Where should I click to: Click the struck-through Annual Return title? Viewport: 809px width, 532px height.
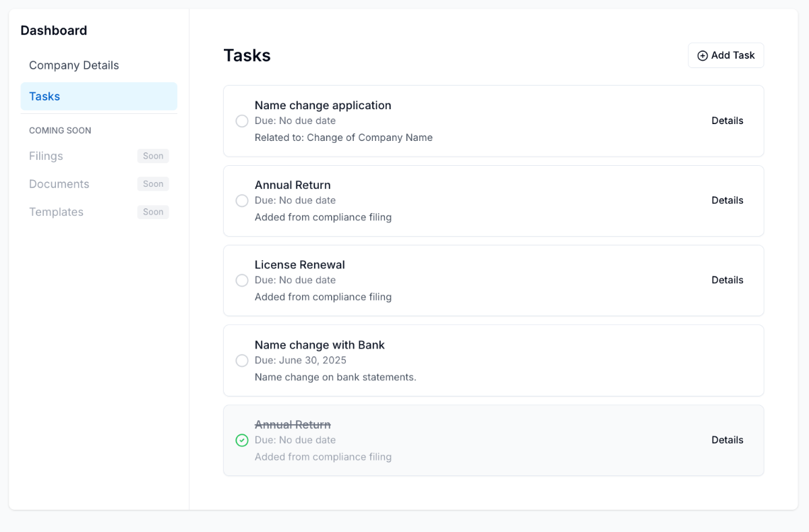tap(293, 425)
